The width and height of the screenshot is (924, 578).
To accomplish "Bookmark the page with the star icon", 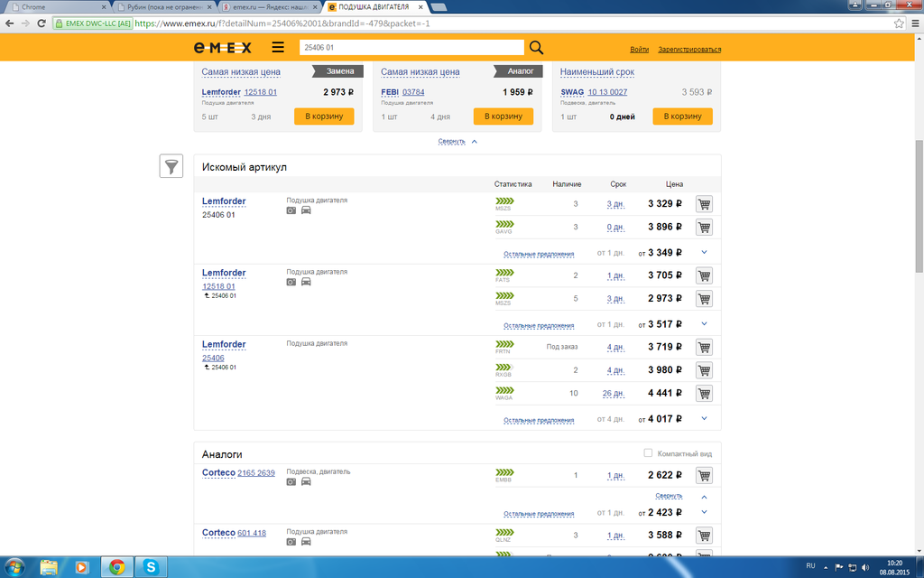I will click(x=898, y=23).
